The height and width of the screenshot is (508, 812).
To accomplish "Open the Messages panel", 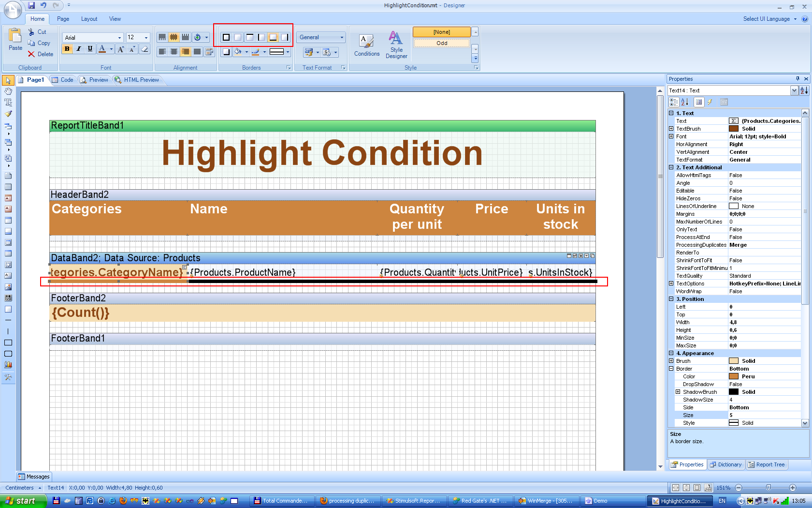I will coord(34,477).
